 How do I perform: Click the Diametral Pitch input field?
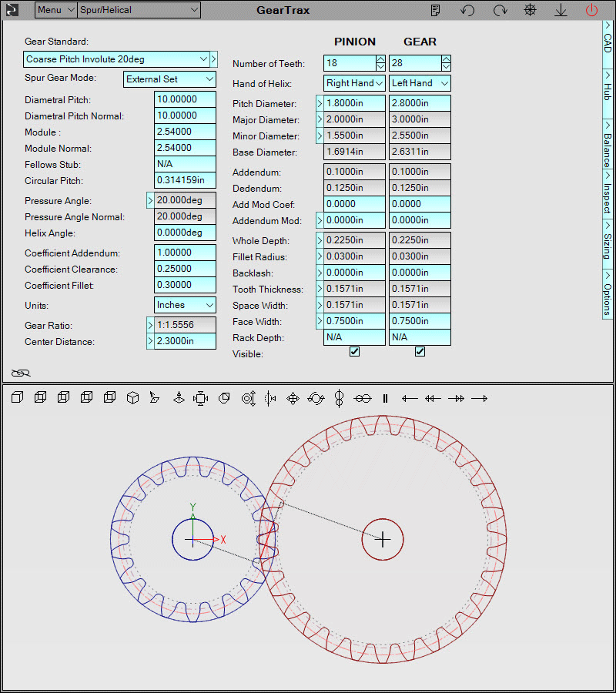[185, 99]
